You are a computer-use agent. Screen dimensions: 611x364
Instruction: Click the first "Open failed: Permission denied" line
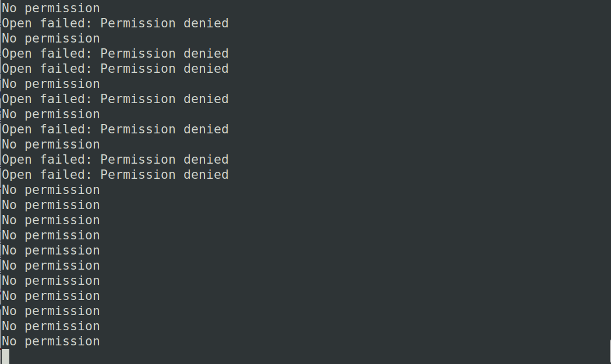pyautogui.click(x=115, y=23)
